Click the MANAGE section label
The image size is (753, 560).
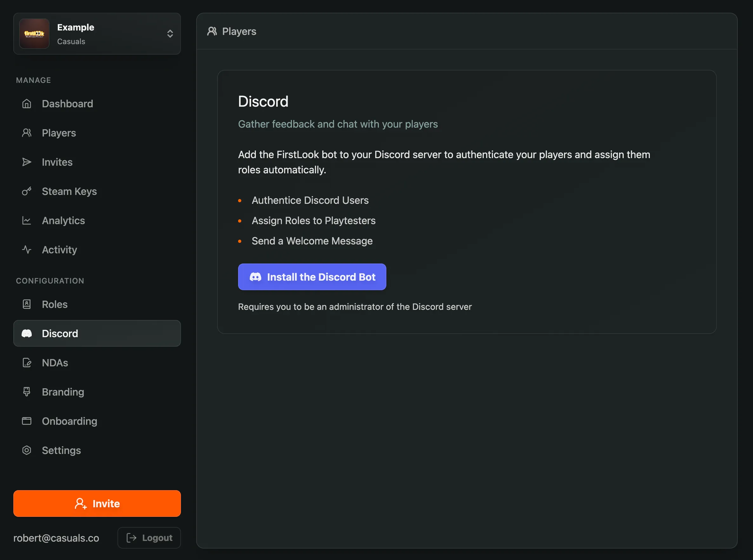(x=34, y=80)
